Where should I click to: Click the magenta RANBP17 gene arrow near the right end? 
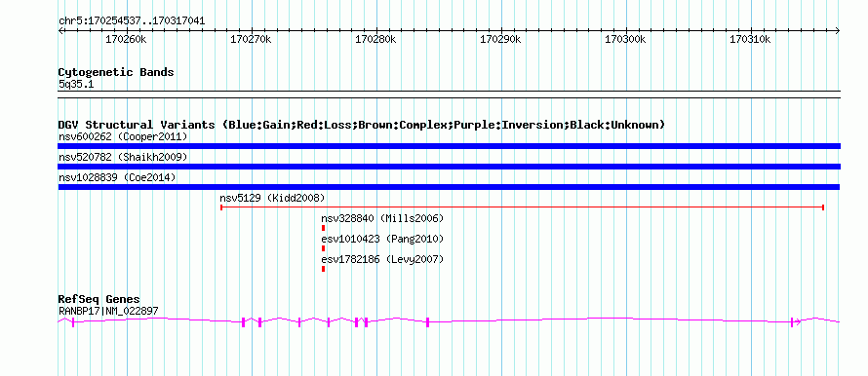click(x=798, y=321)
